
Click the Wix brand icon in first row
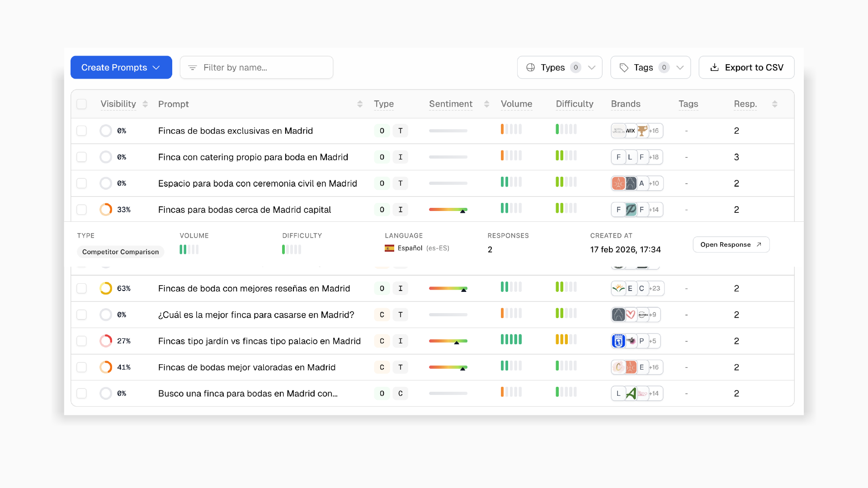(630, 131)
